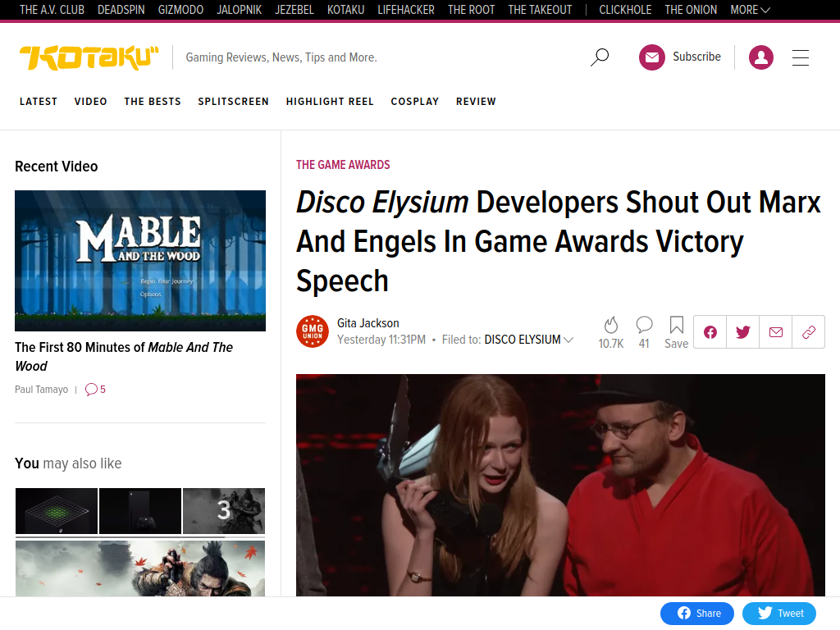This screenshot has height=630, width=840.
Task: Click the pink Subscribe envelope icon
Action: (x=651, y=57)
